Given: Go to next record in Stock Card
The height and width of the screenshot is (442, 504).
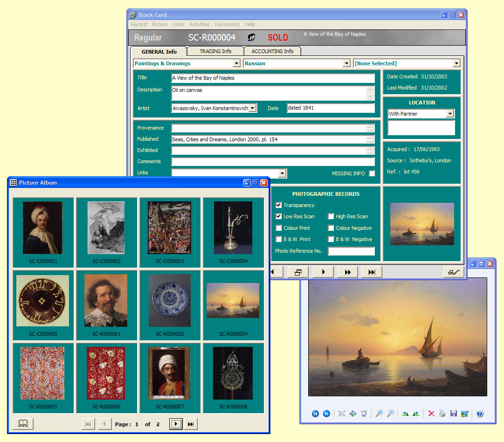Looking at the screenshot, I should point(324,272).
